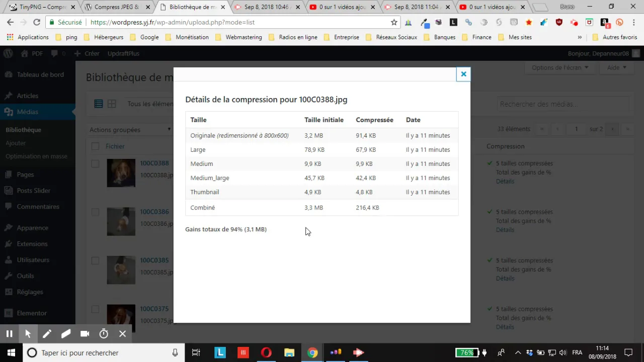Click the 100C0386 image thumbnail
Viewport: 644px width, 362px height.
[121, 222]
